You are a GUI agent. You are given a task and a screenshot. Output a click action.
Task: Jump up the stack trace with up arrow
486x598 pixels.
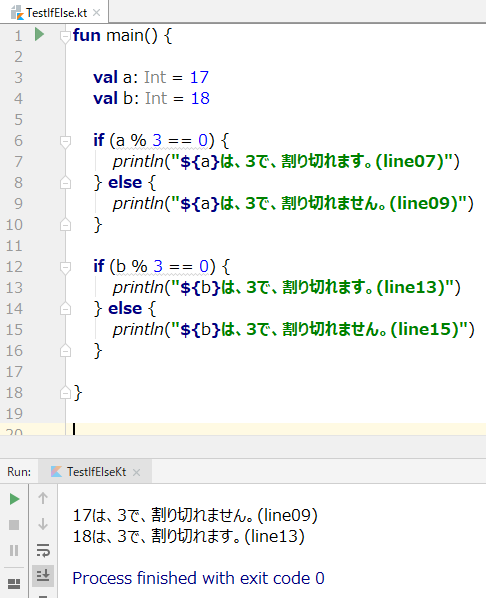coord(43,498)
